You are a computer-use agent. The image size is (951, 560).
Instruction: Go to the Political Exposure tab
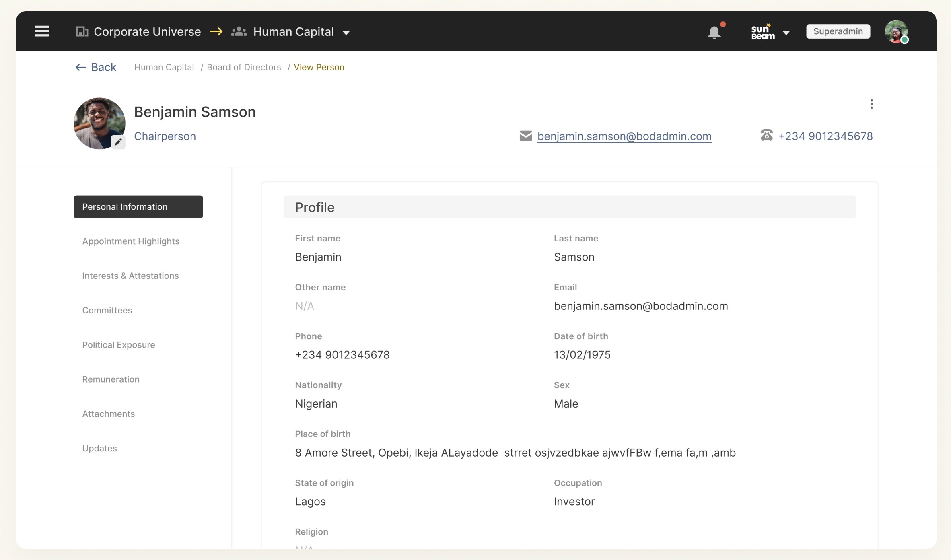pos(119,345)
